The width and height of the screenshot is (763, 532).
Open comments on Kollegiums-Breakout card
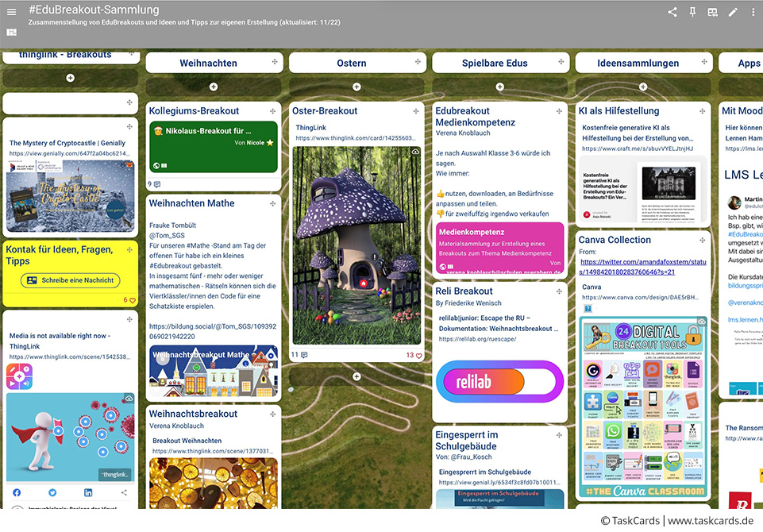[157, 184]
